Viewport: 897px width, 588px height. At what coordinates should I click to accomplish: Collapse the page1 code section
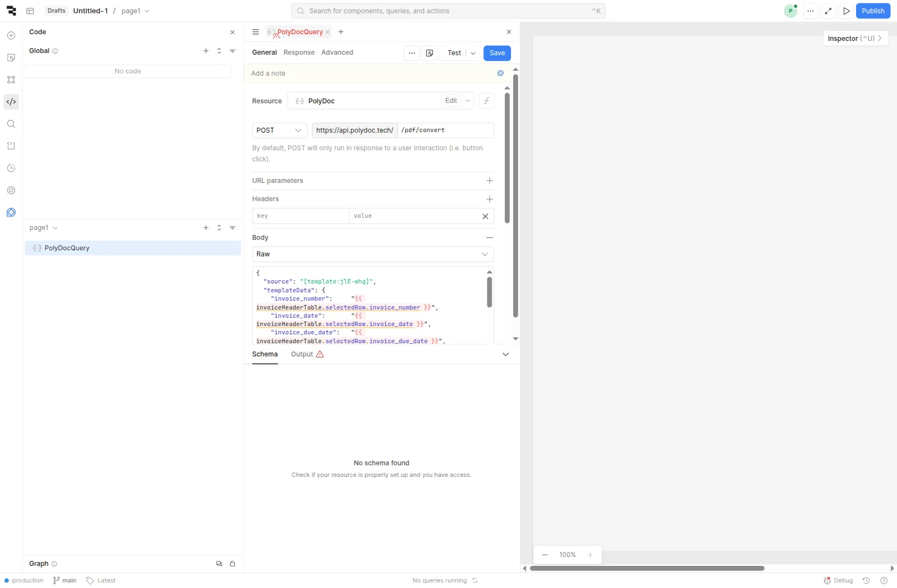[219, 228]
